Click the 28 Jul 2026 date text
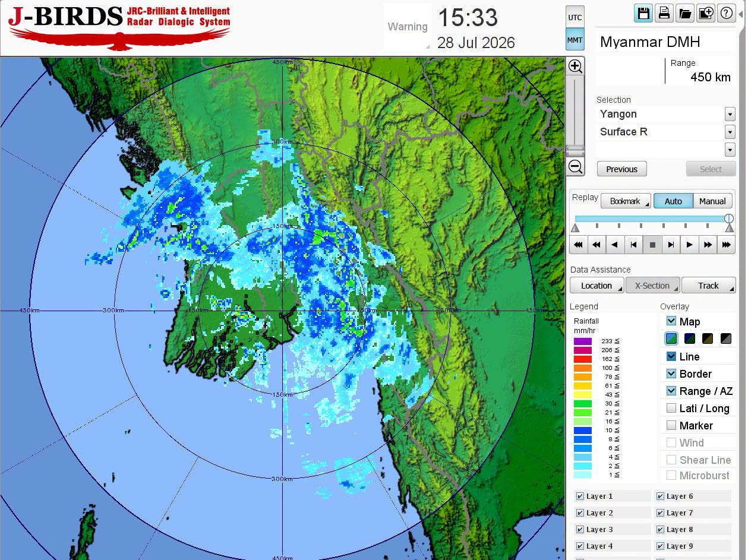The image size is (748, 560). point(476,43)
